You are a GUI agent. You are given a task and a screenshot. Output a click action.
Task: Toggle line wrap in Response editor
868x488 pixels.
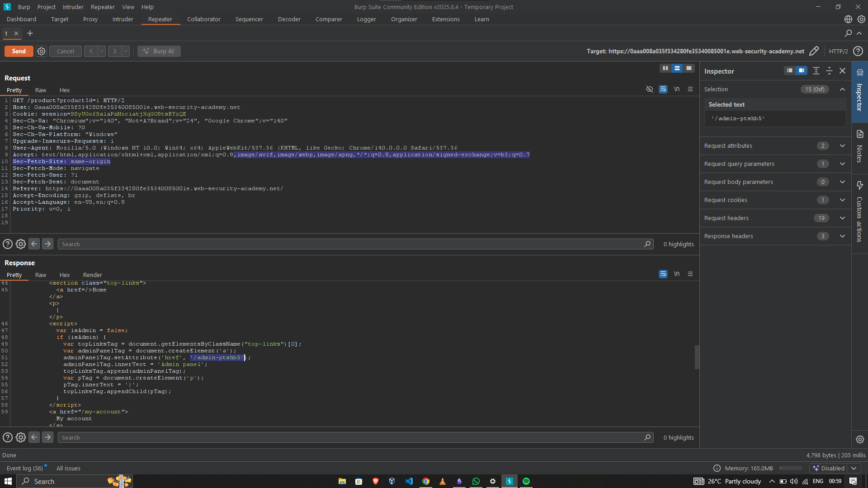coord(663,274)
